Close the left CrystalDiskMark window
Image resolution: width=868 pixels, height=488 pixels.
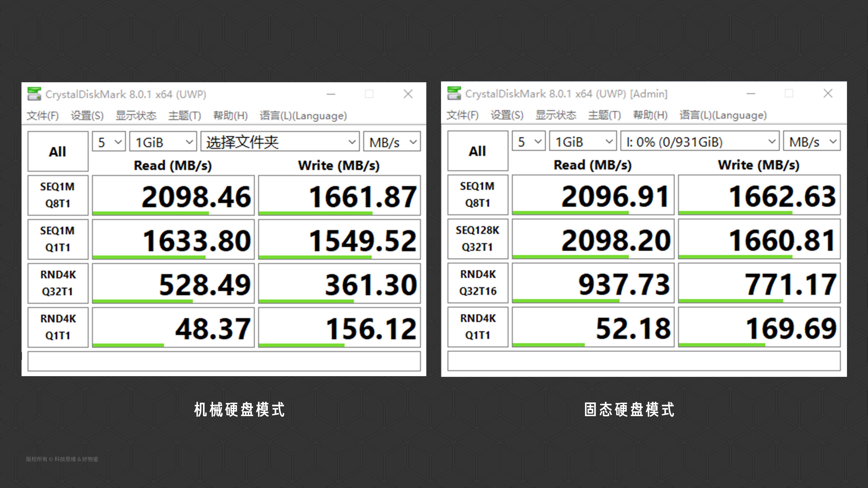(x=408, y=94)
